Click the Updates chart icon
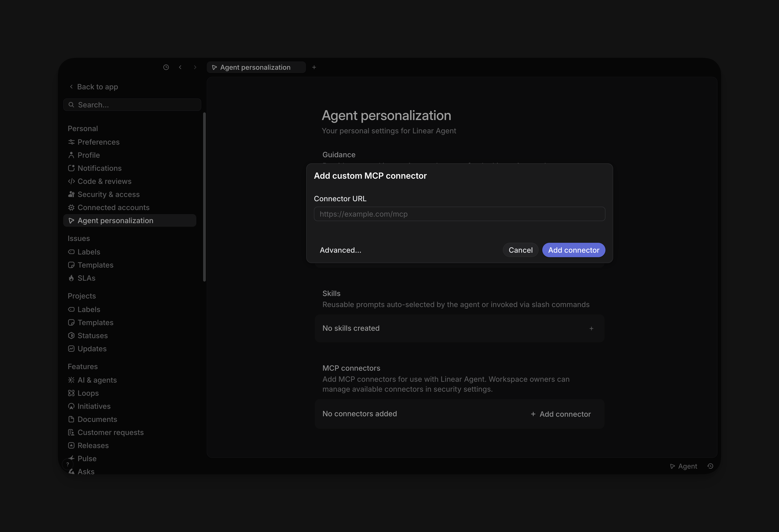The height and width of the screenshot is (532, 779). pyautogui.click(x=71, y=349)
